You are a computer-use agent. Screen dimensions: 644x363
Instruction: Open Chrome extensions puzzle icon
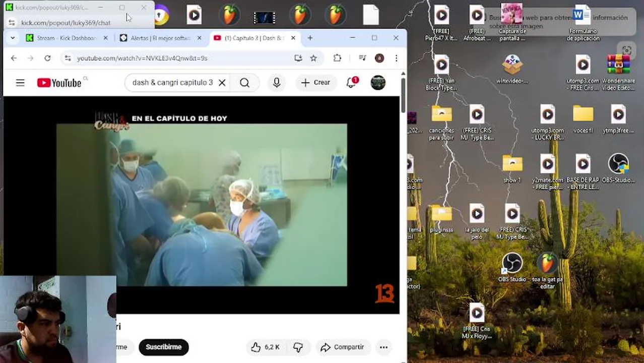point(337,58)
